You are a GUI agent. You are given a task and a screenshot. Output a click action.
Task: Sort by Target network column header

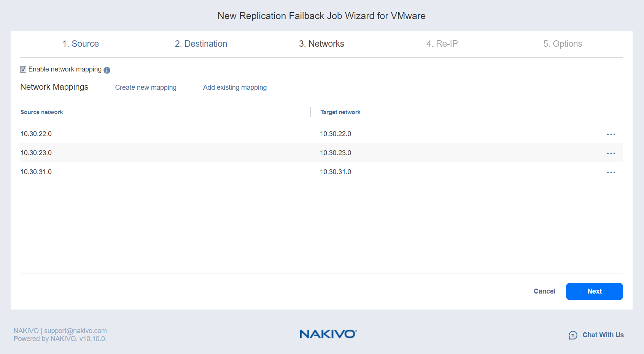coord(340,112)
